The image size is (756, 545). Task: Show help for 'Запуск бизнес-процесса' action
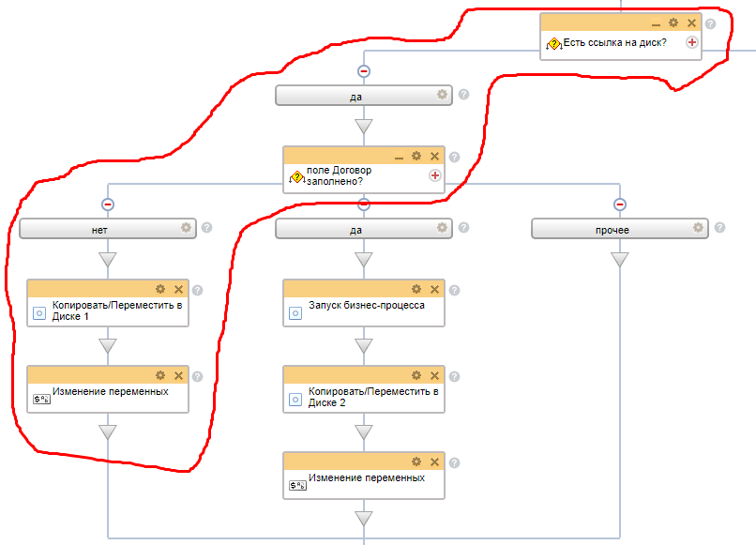click(x=454, y=290)
